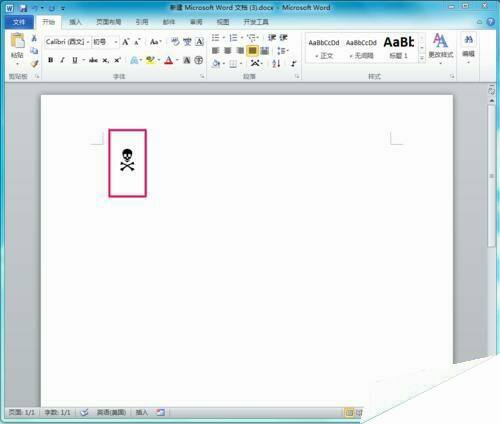Click the Change Styles button
Viewport: 500px width, 424px height.
[x=441, y=47]
